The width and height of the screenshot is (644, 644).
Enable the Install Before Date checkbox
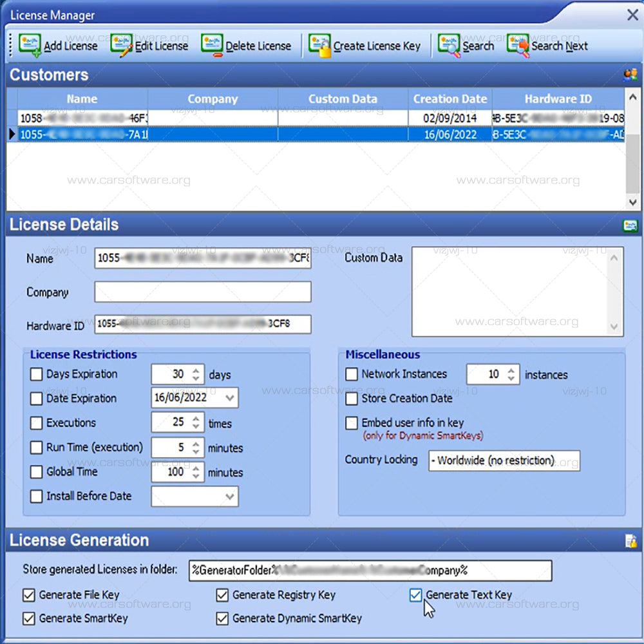(36, 496)
